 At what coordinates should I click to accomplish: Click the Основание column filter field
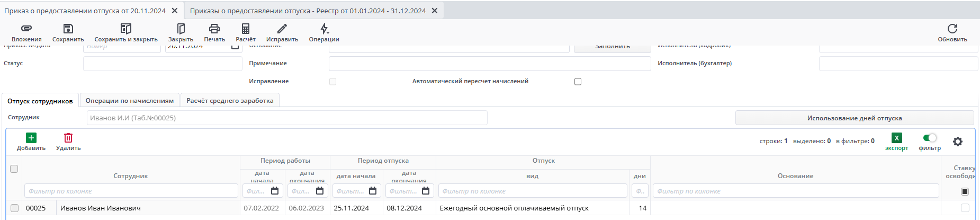coord(796,191)
